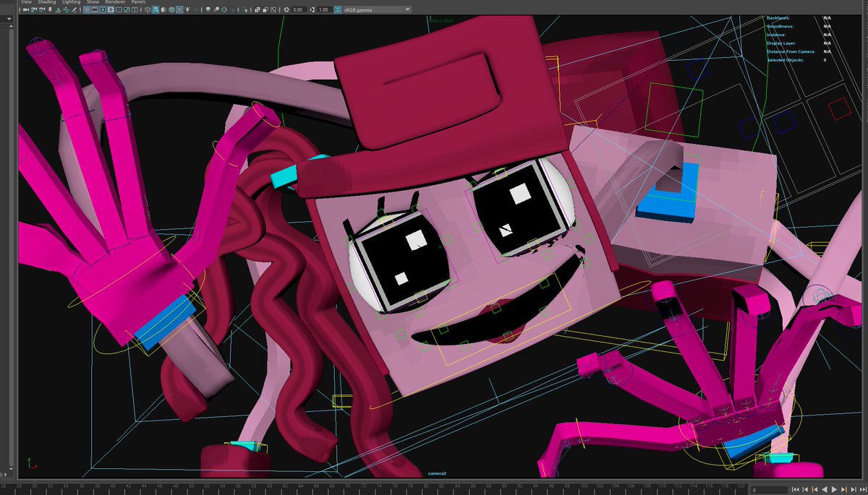Viewport: 868px width, 495px height.
Task: Toggle the Resolution Gate display
Action: click(x=102, y=10)
